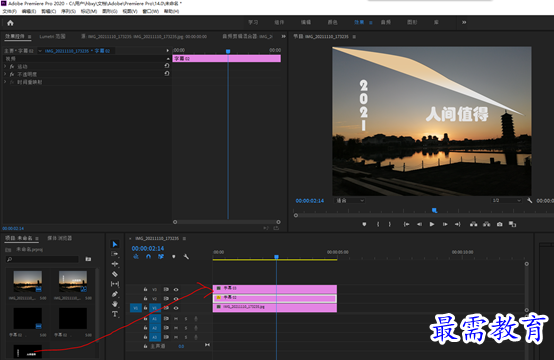This screenshot has width=554, height=360.
Task: Open comparison view button in Program Monitor
Action: pyautogui.click(x=512, y=224)
